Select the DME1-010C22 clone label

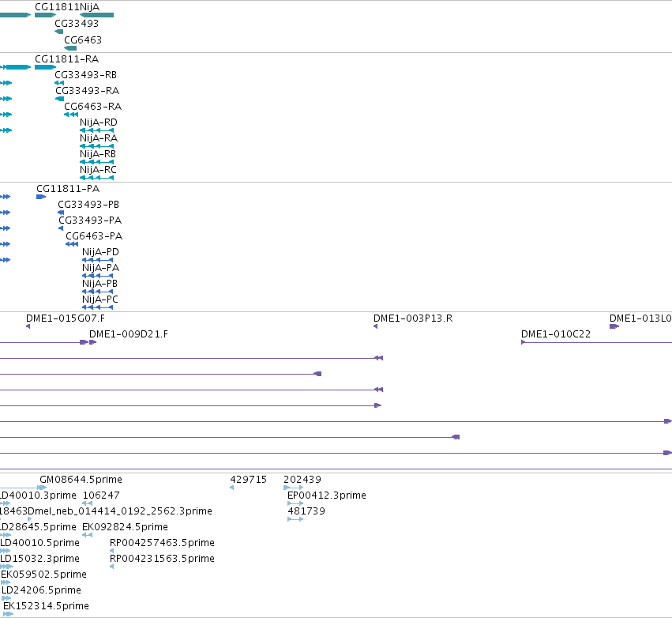pyautogui.click(x=555, y=334)
